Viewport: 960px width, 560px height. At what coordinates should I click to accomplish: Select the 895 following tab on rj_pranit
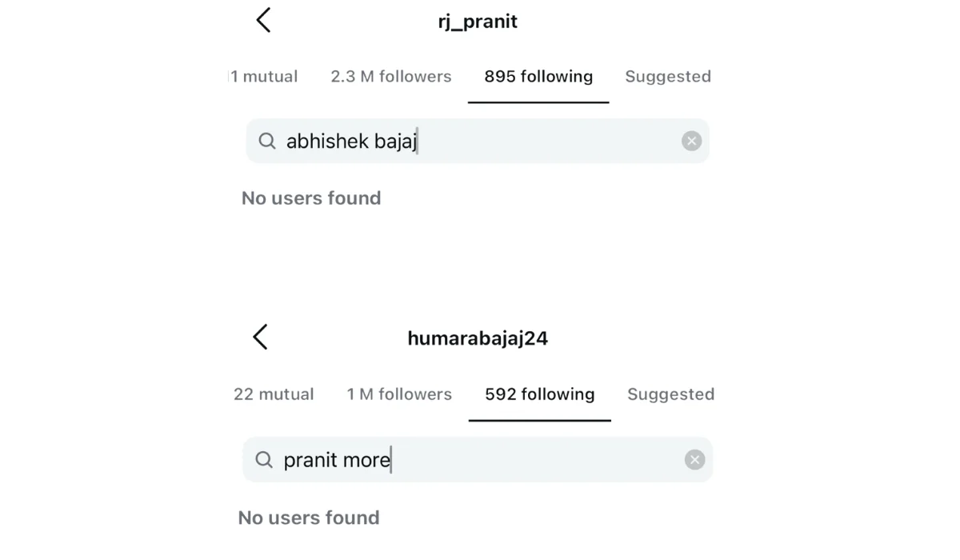538,76
